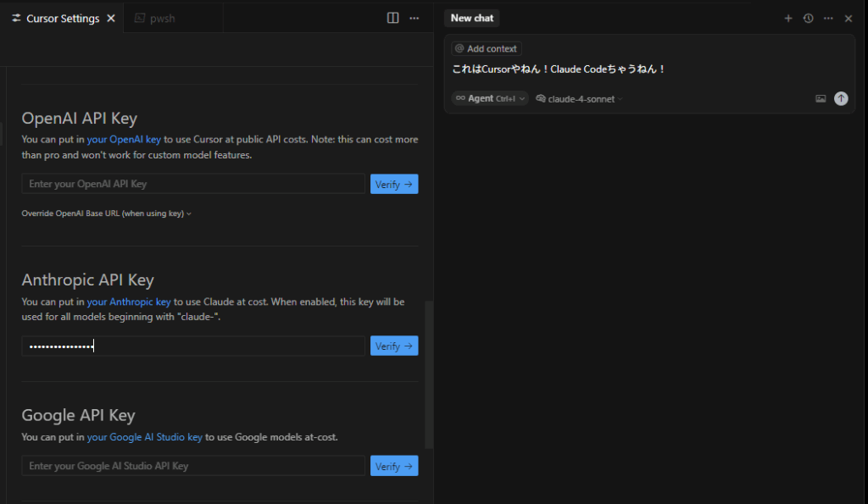Viewport: 868px width, 504px height.
Task: Verify the OpenAI API key
Action: coord(394,184)
